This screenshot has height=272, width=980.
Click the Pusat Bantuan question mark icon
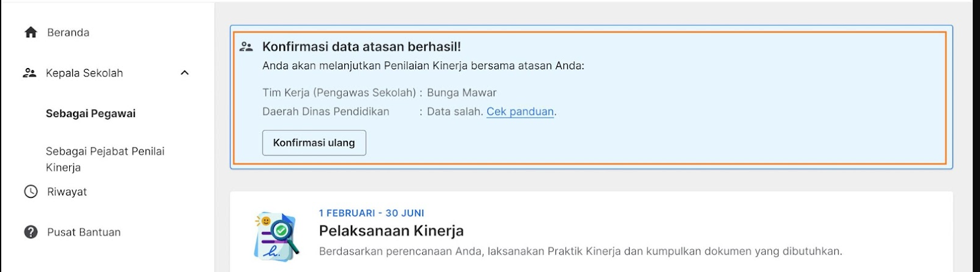click(x=31, y=232)
